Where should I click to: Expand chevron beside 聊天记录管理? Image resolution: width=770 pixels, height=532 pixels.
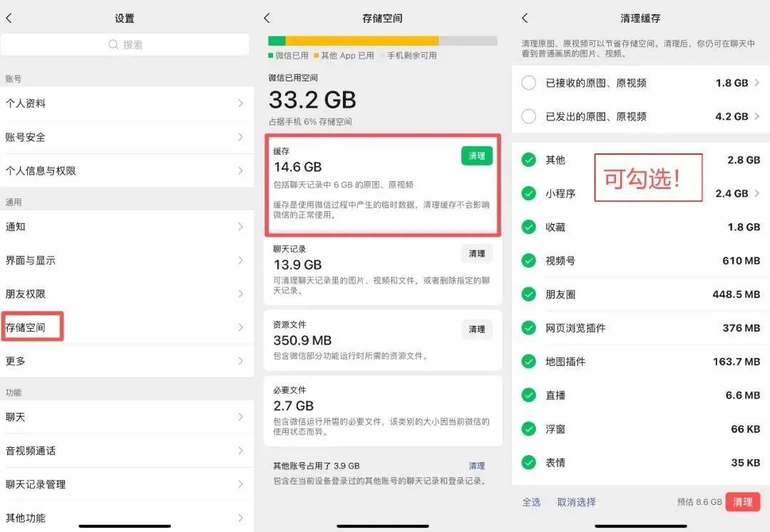tap(241, 484)
